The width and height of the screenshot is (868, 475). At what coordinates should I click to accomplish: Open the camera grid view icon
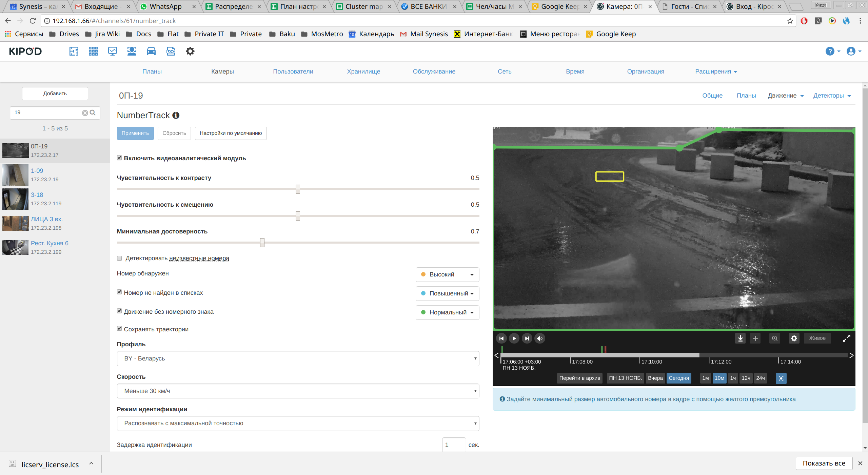tap(93, 51)
